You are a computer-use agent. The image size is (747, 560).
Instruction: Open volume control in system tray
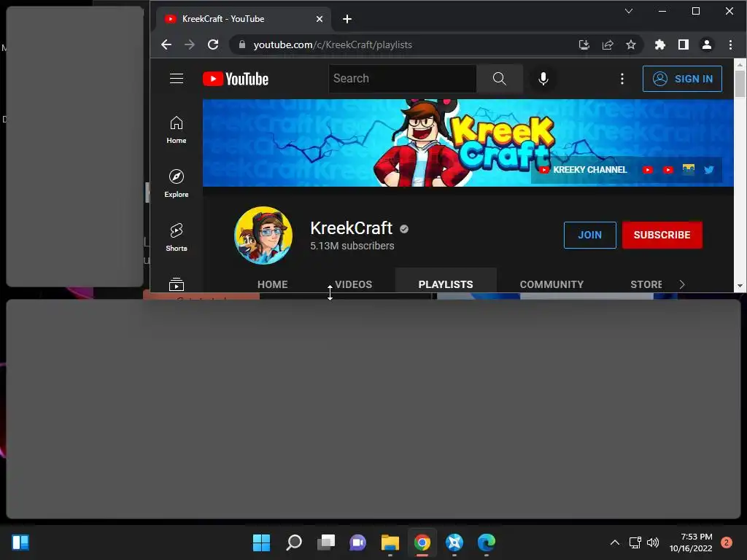(653, 542)
